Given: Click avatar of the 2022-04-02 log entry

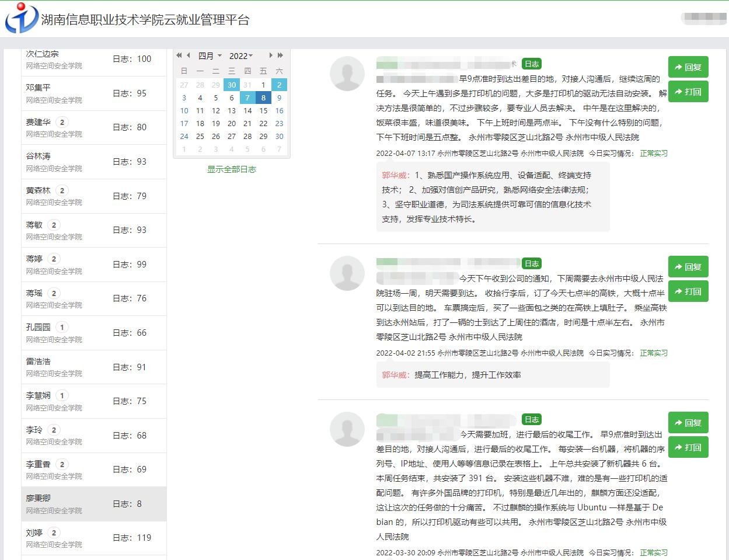Looking at the screenshot, I should click(347, 273).
